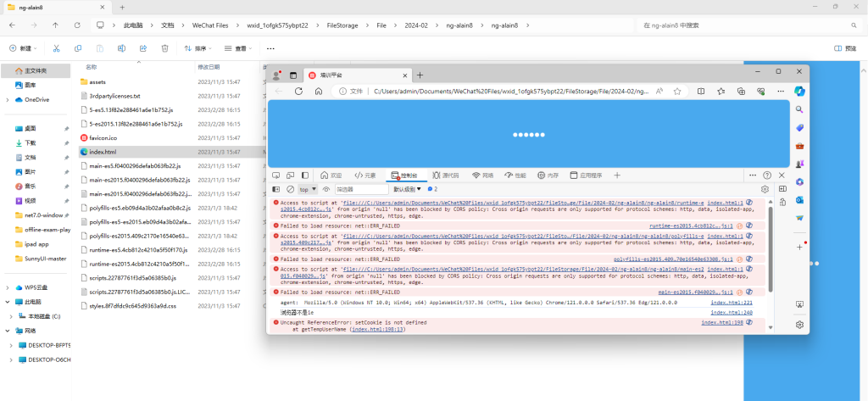Image resolution: width=868 pixels, height=401 pixels.
Task: Click Share icon in File Explorer toolbar
Action: pyautogui.click(x=142, y=48)
